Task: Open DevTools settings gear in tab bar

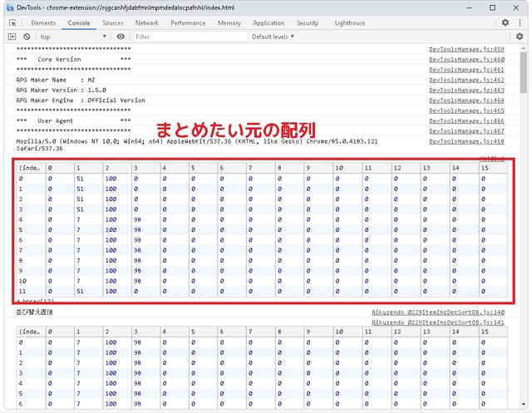Action: [x=505, y=22]
